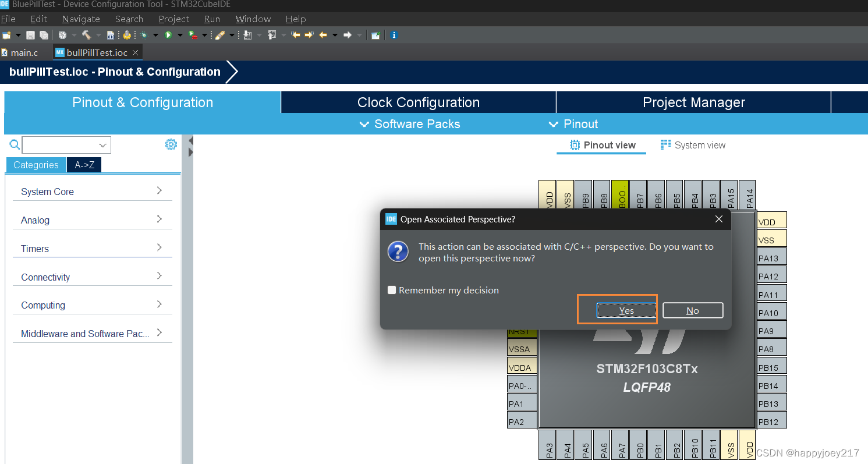Open the File menu
The height and width of the screenshot is (464, 868).
8,19
